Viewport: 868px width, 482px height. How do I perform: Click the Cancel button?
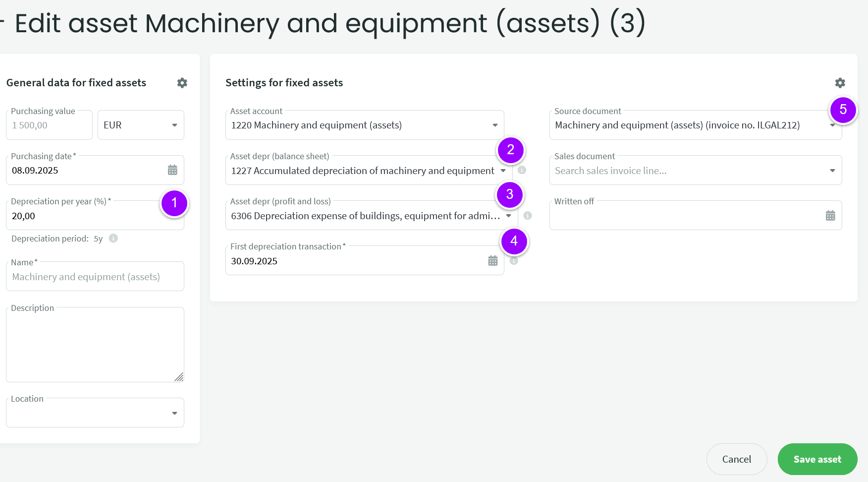[x=736, y=459]
